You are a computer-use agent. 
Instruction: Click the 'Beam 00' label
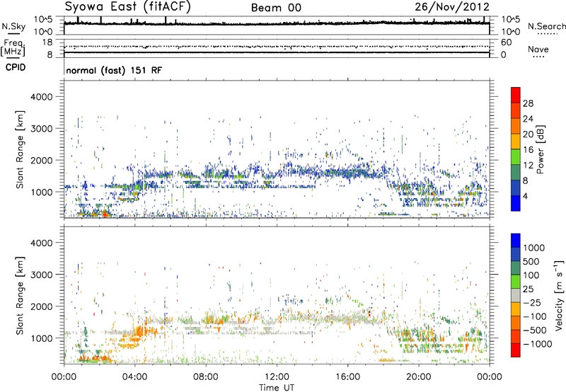(x=276, y=8)
